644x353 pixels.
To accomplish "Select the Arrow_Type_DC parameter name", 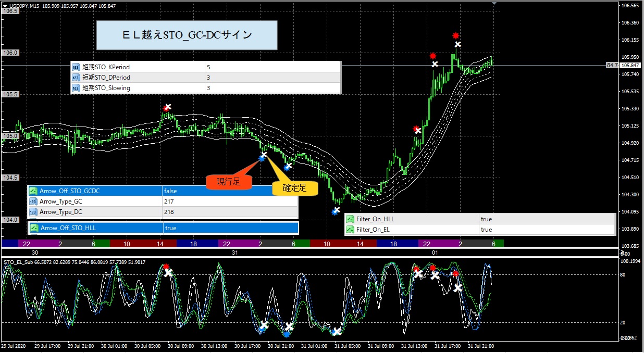I will point(61,212).
